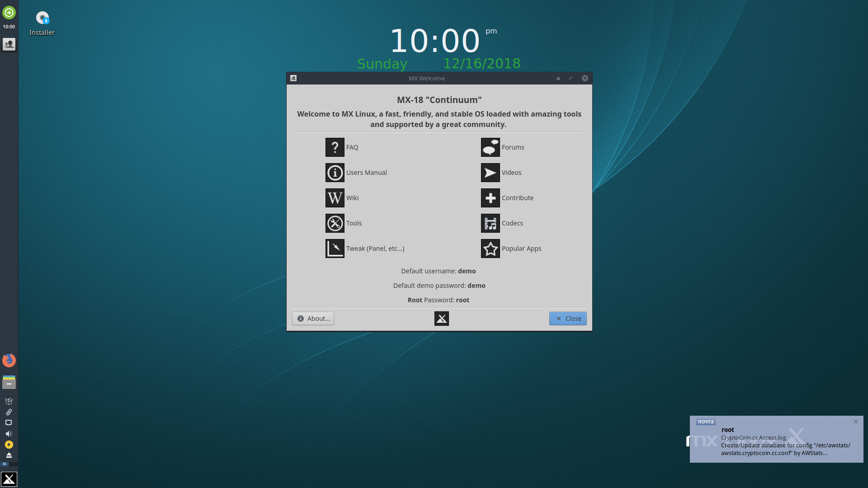This screenshot has width=868, height=488.
Task: Click the notification text 'CryptoCoin.cc Access.log'
Action: 754,437
